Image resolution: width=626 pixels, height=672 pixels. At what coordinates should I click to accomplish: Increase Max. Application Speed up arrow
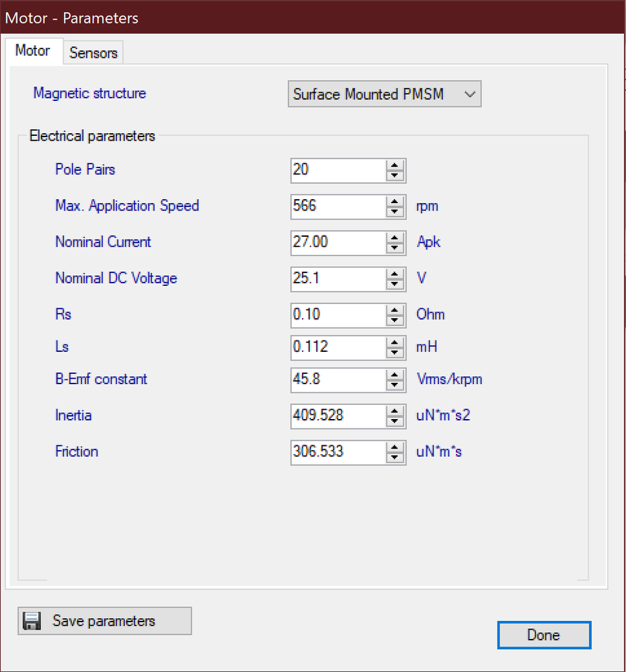point(395,202)
